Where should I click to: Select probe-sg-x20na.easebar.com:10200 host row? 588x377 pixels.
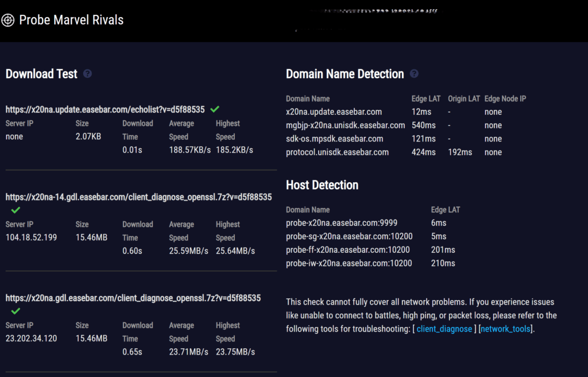click(x=349, y=237)
